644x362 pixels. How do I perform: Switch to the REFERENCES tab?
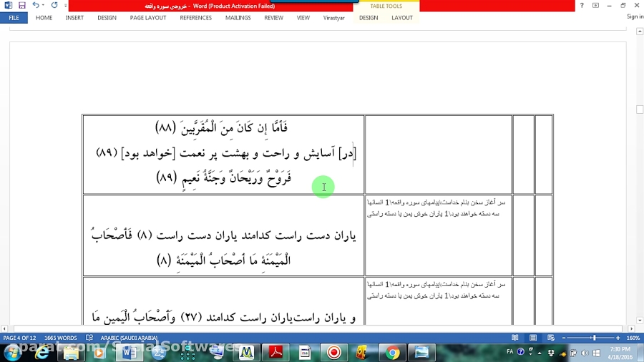click(x=195, y=18)
